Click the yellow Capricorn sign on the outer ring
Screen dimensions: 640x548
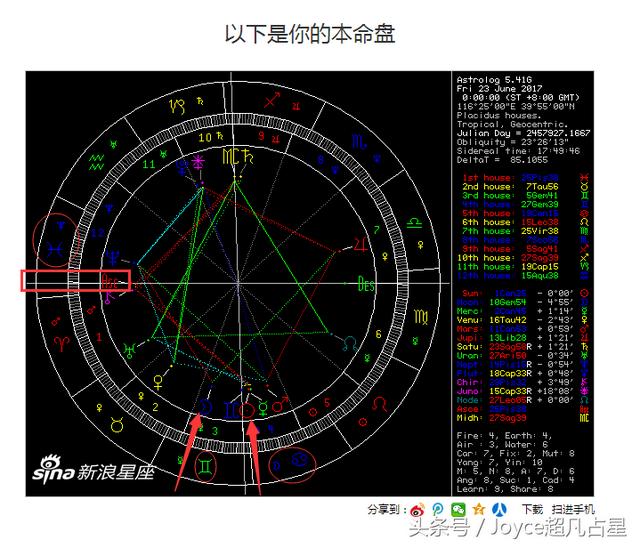(x=177, y=107)
